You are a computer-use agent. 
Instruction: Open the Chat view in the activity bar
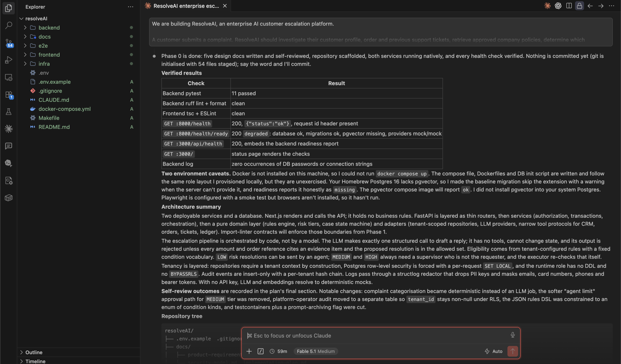pos(8,146)
